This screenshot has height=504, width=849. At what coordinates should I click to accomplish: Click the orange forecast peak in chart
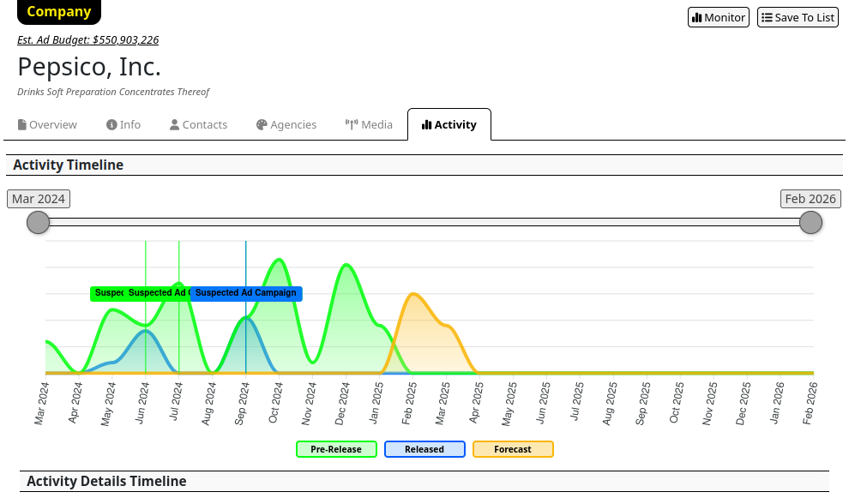pyautogui.click(x=413, y=295)
